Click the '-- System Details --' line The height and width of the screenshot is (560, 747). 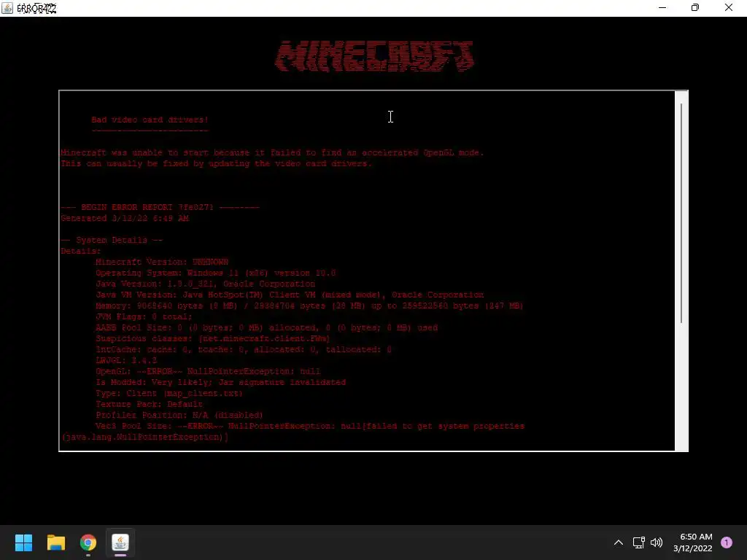pyautogui.click(x=112, y=240)
